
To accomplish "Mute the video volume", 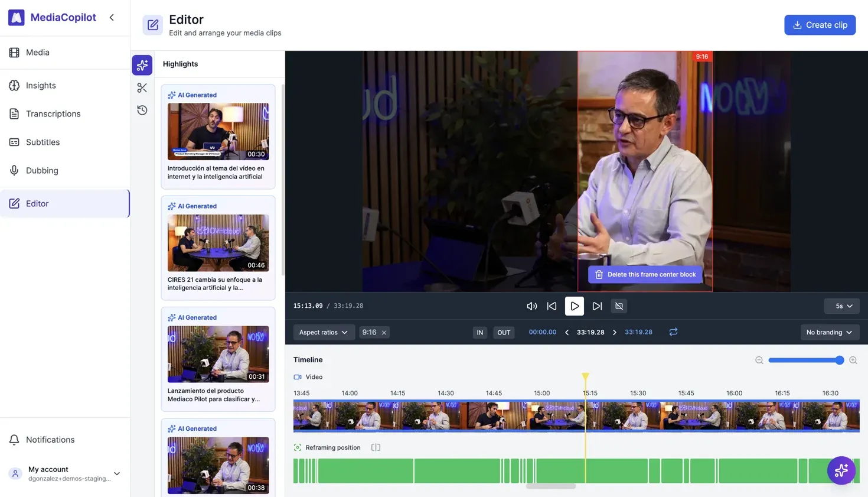I will (x=531, y=306).
